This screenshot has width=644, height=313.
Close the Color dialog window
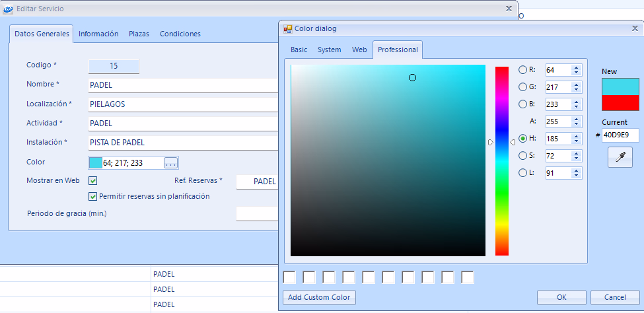click(634, 29)
